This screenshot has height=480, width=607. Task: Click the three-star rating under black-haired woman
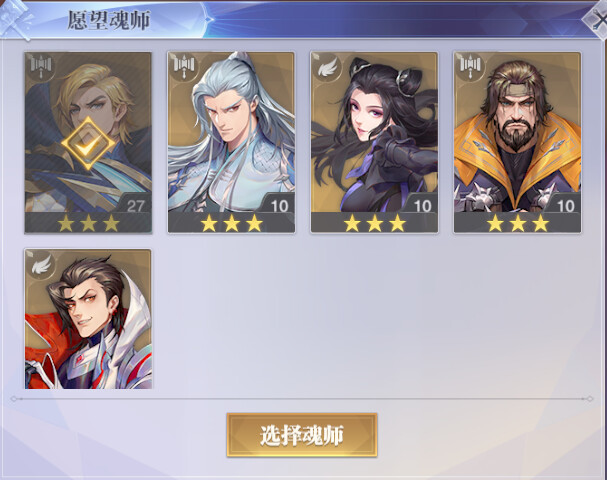coord(374,223)
